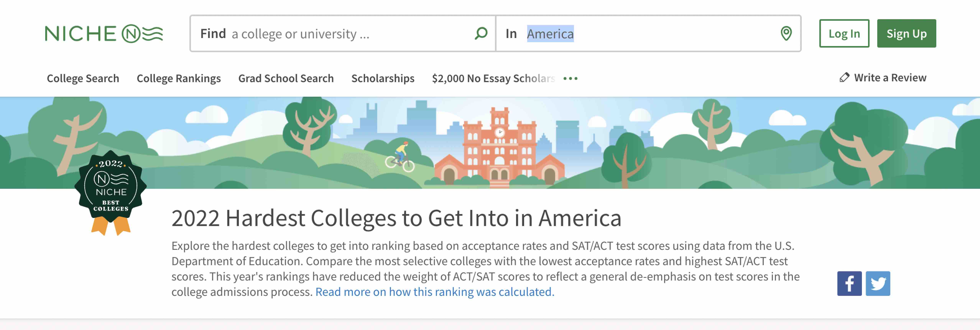Open the Scholarships menu
Screen dimensions: 980x330
click(383, 78)
